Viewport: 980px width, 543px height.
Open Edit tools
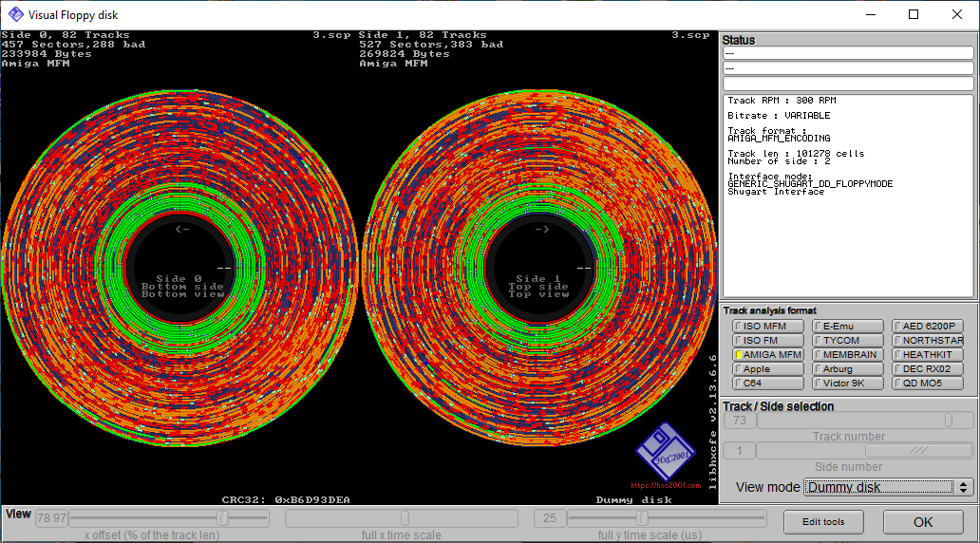[x=823, y=522]
